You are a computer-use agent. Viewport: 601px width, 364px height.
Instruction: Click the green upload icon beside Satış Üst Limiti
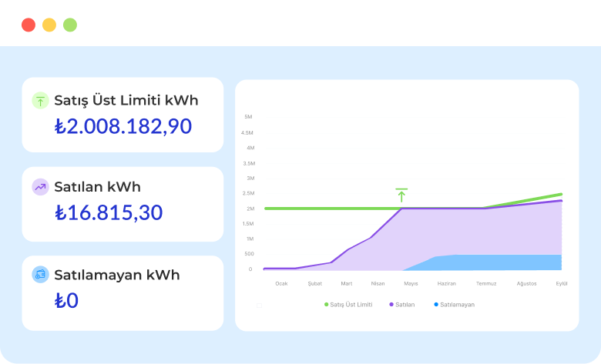[x=40, y=101]
